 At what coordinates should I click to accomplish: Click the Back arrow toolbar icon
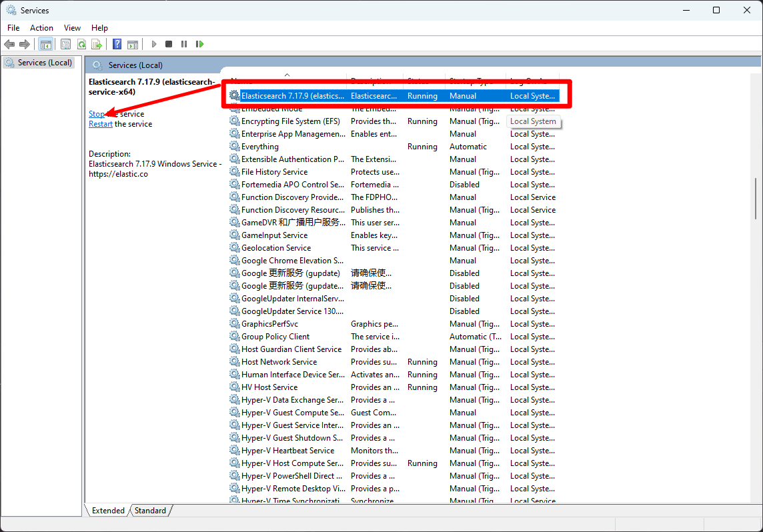coord(9,44)
